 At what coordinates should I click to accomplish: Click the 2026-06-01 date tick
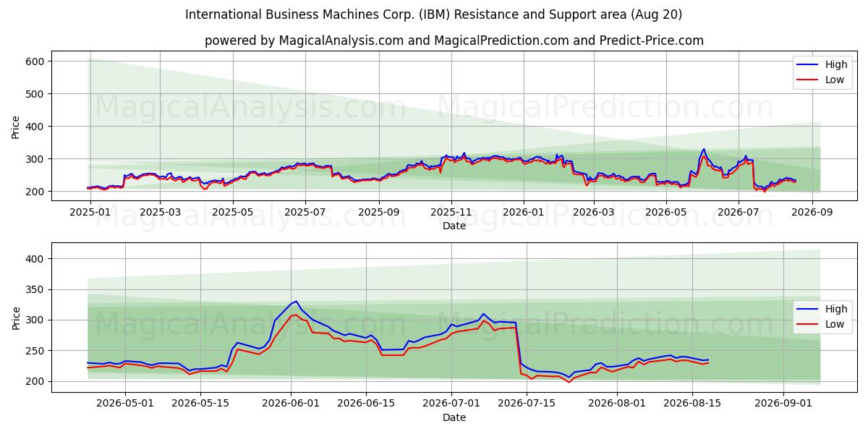[292, 403]
